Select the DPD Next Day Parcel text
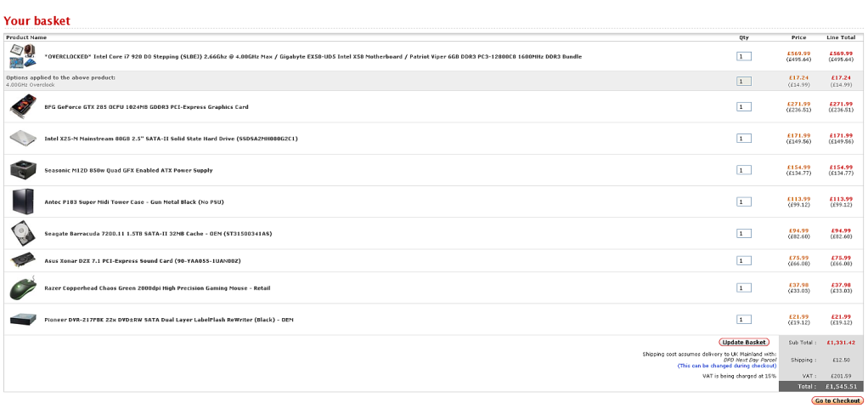868x409 pixels. (750, 360)
